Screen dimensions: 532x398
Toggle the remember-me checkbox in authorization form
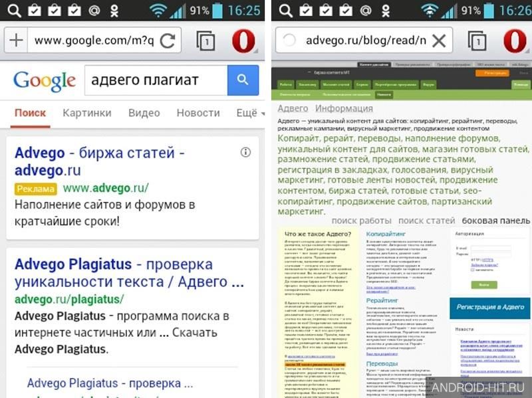click(x=473, y=270)
